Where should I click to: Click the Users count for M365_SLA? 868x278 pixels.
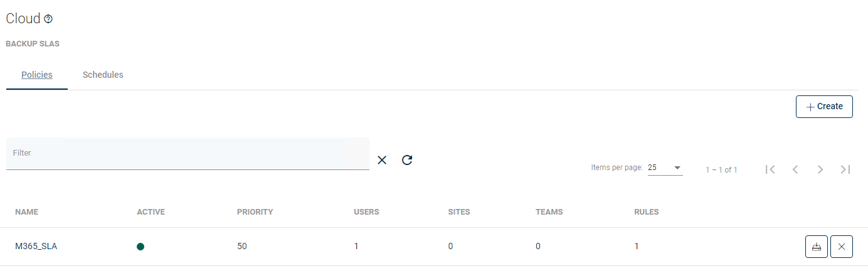[356, 247]
